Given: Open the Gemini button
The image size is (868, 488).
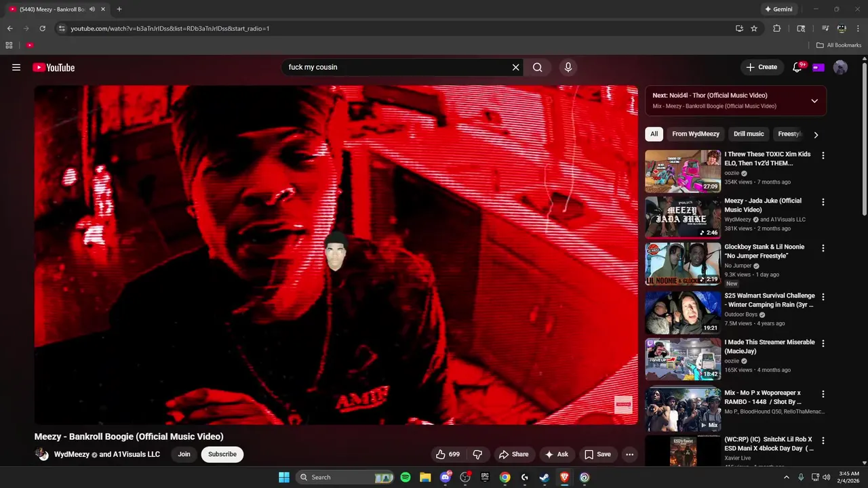Looking at the screenshot, I should point(778,9).
